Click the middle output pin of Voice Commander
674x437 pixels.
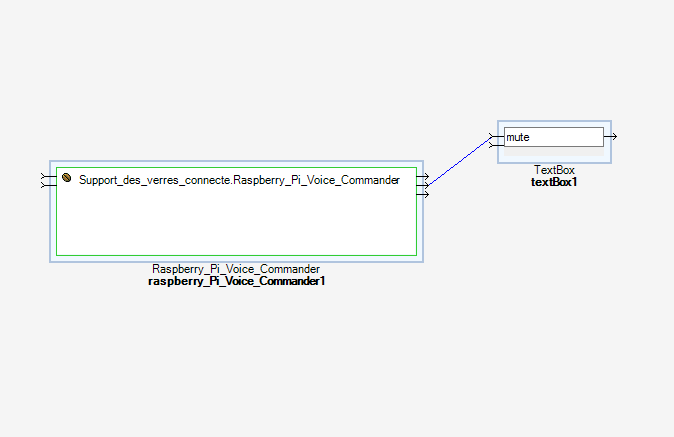(x=424, y=185)
